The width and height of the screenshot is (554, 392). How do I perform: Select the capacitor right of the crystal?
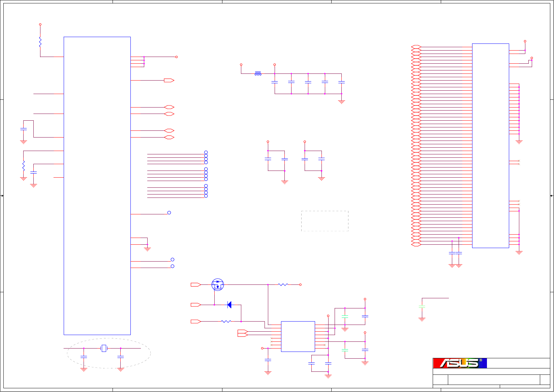click(x=120, y=356)
